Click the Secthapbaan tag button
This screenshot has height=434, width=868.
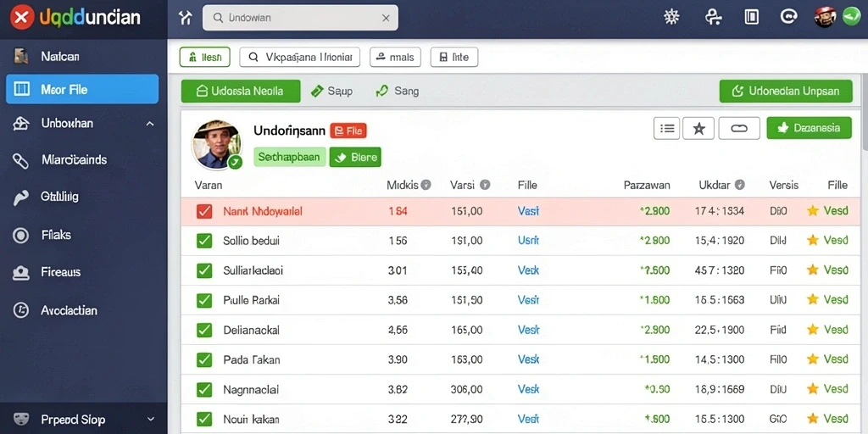click(x=290, y=157)
